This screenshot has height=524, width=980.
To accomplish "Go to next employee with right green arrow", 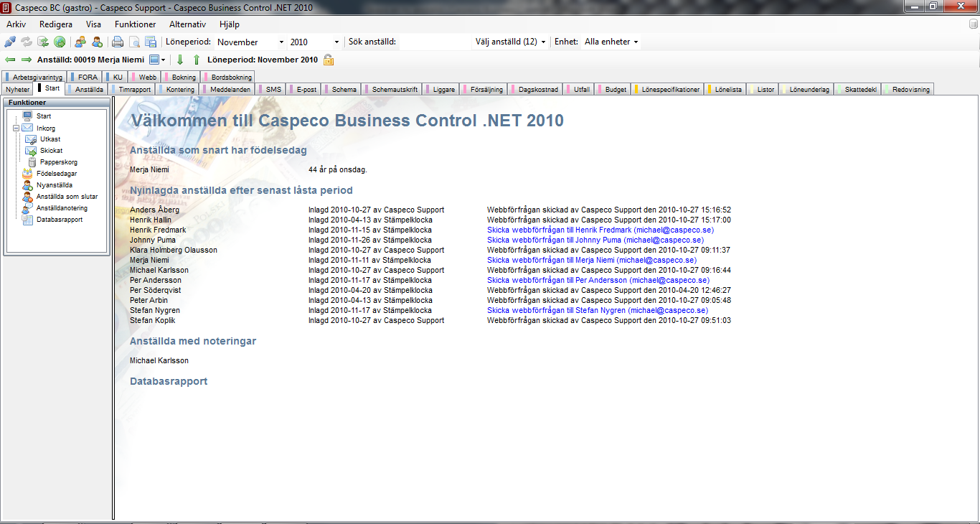I will coord(27,60).
